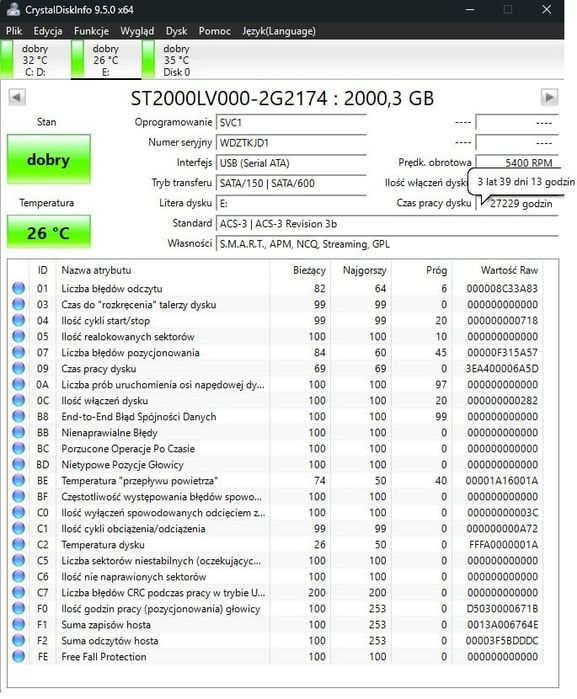Click raw value 3EA400006A5D
The image size is (577, 699).
(x=502, y=368)
